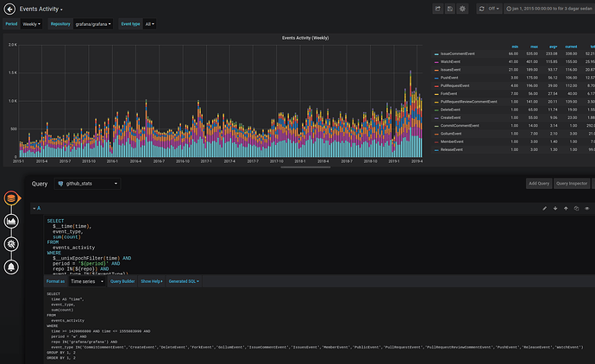Click the IssueCommentEvent legend color swatch
This screenshot has width=595, height=364.
click(437, 53)
